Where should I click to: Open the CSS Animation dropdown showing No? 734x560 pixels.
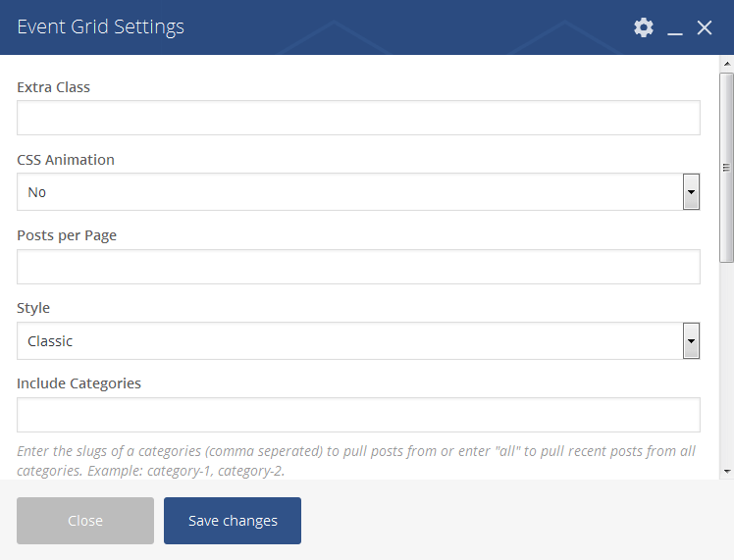coord(349,192)
